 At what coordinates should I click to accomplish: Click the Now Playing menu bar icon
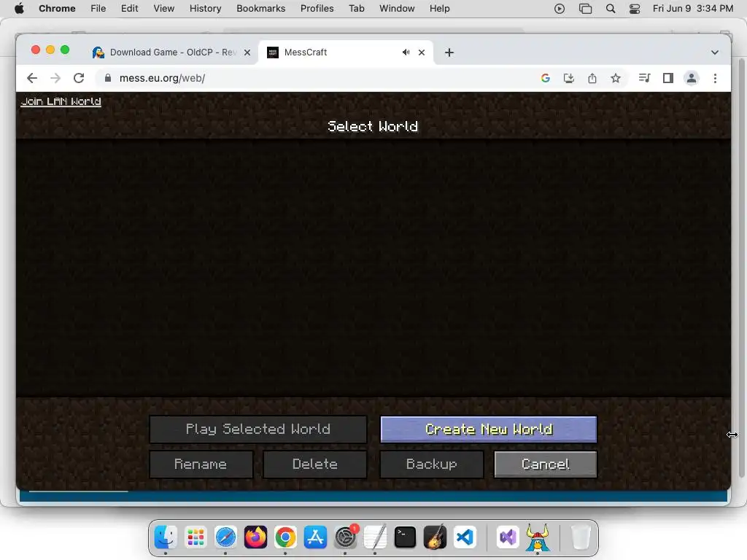[560, 9]
